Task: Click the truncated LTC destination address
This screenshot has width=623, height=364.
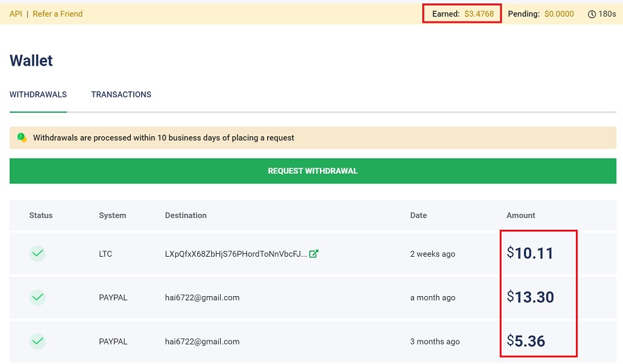Action: tap(235, 254)
